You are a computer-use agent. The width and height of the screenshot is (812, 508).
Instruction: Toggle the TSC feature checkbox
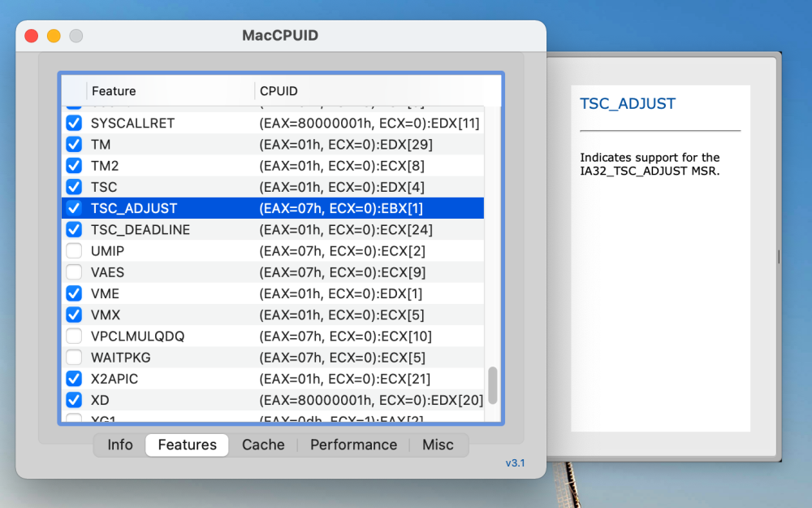[74, 187]
